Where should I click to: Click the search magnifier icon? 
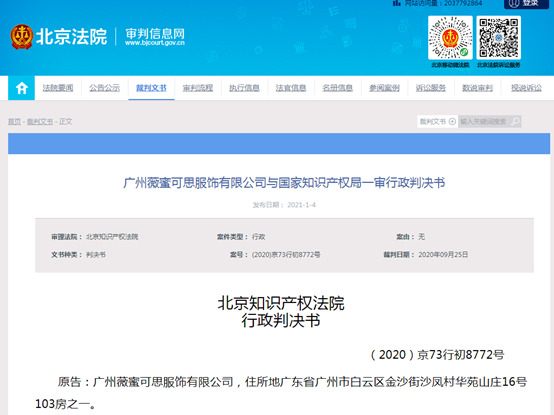pos(515,121)
